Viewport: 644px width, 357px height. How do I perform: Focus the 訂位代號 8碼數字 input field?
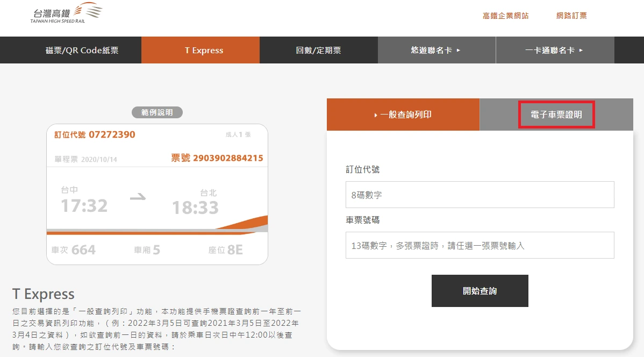[480, 195]
